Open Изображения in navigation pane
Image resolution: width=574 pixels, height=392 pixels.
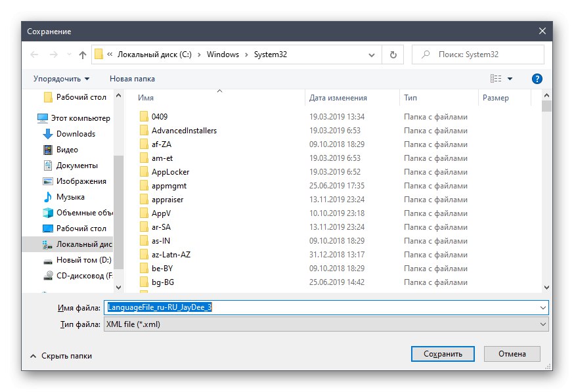click(x=74, y=181)
